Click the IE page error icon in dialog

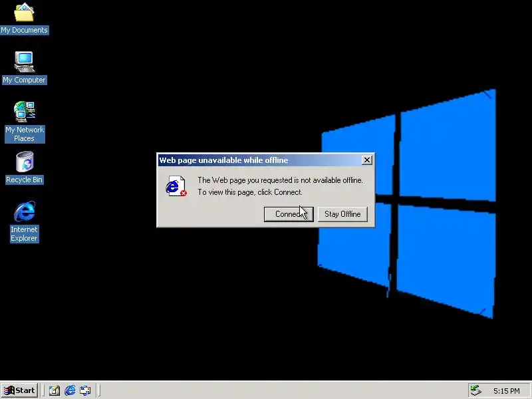pos(176,186)
